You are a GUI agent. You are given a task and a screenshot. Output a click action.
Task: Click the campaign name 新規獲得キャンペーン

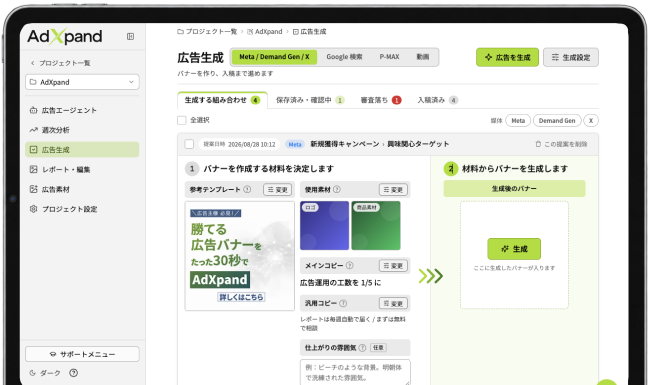pos(345,144)
